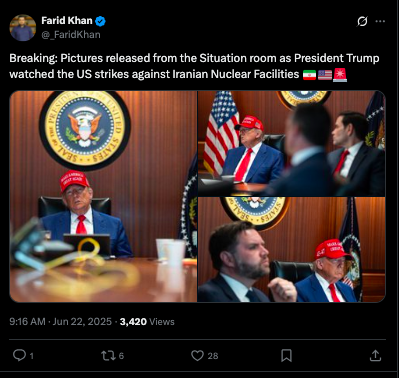Open the three-dot more options menu
Image resolution: width=399 pixels, height=378 pixels.
click(x=380, y=21)
